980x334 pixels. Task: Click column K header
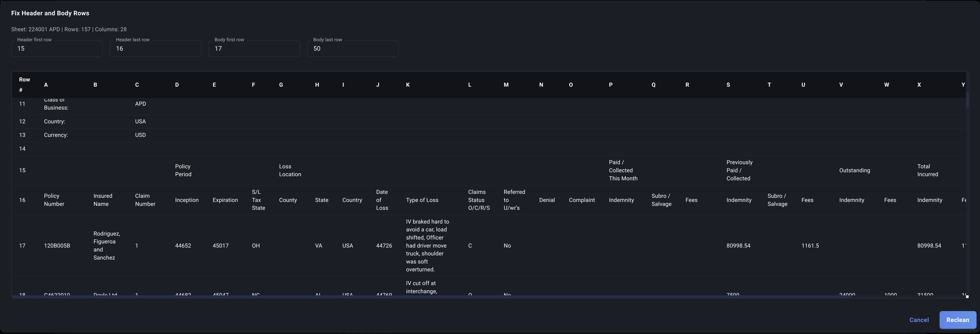[408, 85]
